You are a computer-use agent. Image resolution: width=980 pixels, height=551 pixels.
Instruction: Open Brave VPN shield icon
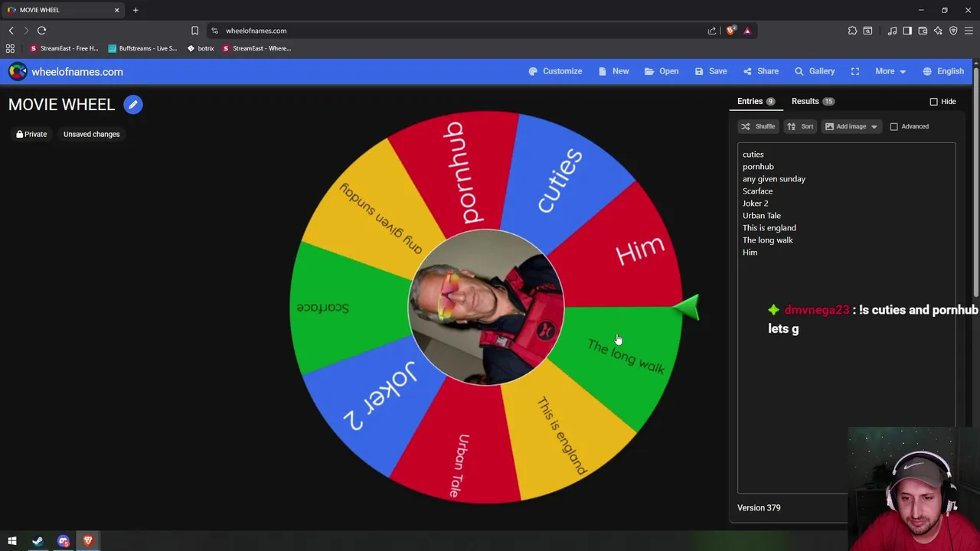tap(953, 31)
